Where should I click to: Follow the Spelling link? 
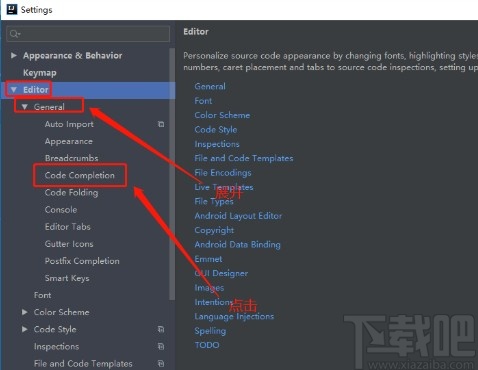coord(210,331)
